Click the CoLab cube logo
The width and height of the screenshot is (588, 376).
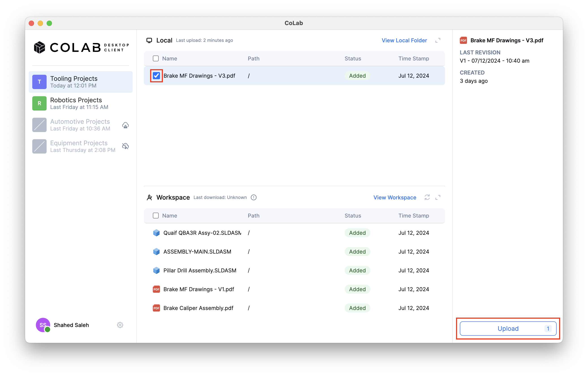(39, 47)
